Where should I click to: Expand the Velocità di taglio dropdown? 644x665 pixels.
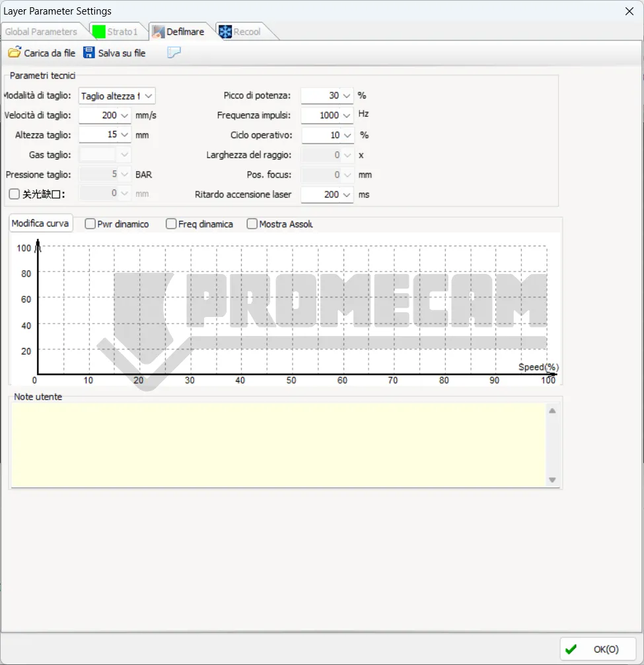click(x=125, y=116)
